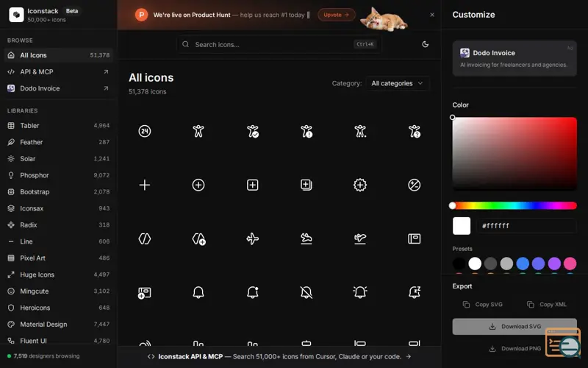Browse the Mingcute library
Image resolution: width=588 pixels, height=368 pixels.
click(x=59, y=291)
